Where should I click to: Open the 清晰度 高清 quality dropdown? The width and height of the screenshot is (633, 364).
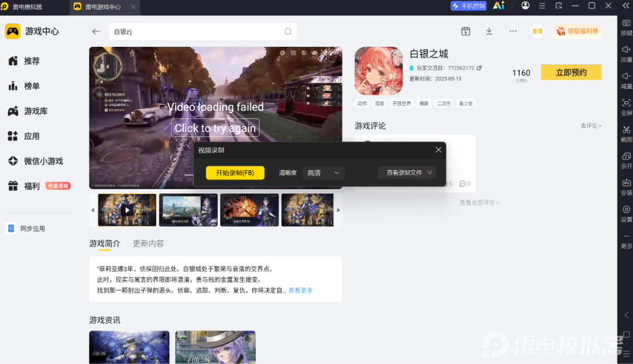coord(323,173)
